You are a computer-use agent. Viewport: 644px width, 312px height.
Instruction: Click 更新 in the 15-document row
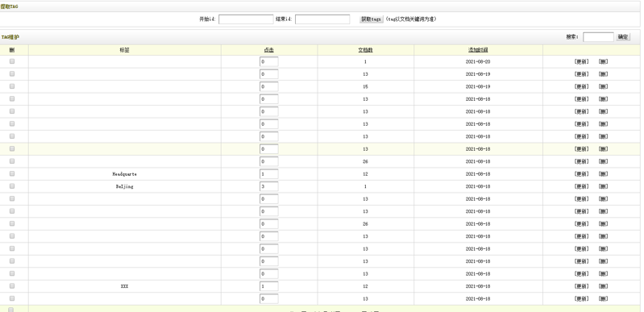pos(581,87)
